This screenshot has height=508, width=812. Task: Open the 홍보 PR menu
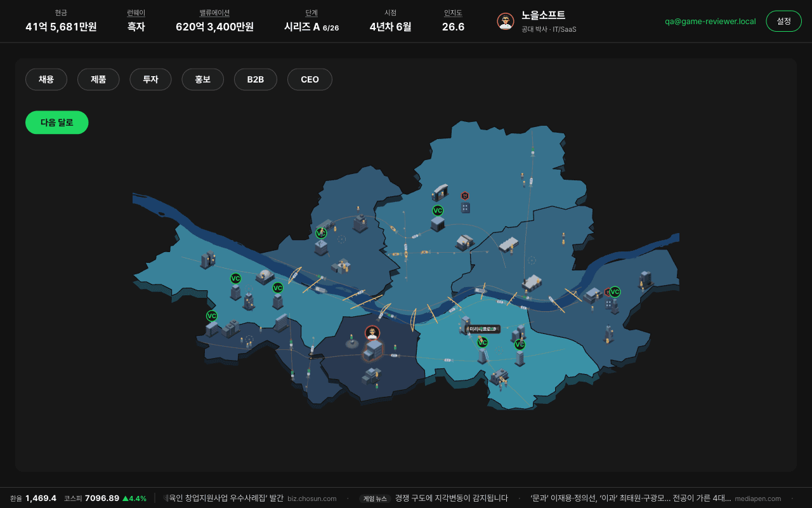click(x=202, y=79)
